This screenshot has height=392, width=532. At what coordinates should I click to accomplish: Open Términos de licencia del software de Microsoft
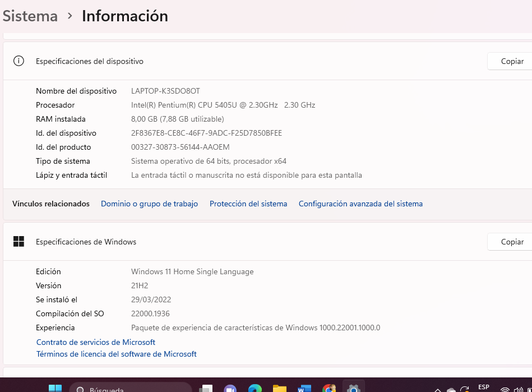click(117, 354)
